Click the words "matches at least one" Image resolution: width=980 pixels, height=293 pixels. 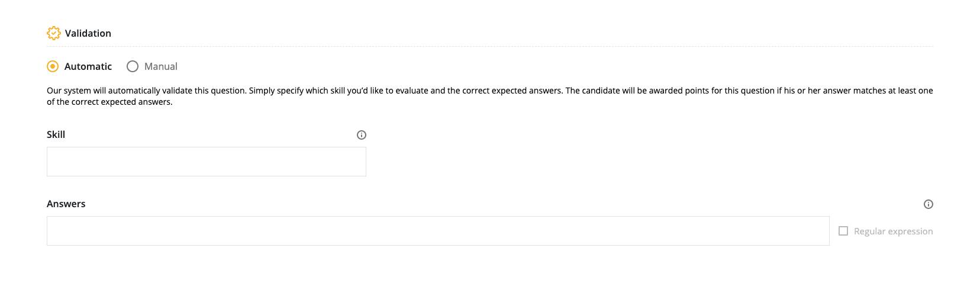point(893,91)
